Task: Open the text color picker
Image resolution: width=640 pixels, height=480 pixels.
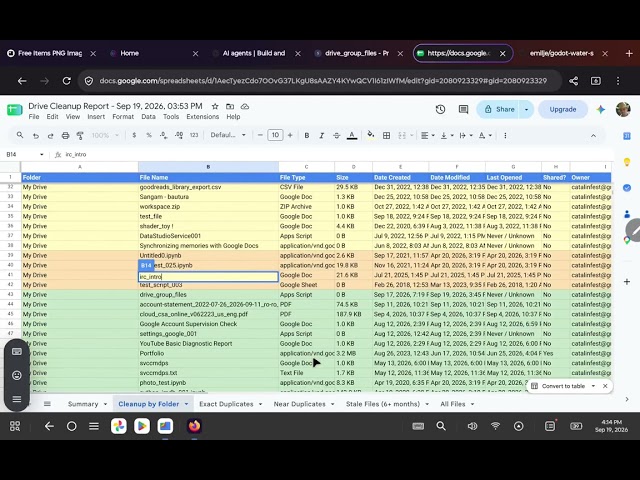Action: 352,136
